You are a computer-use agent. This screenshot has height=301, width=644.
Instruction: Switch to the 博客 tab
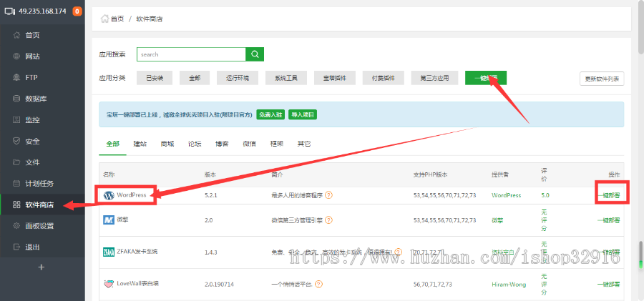pos(223,144)
